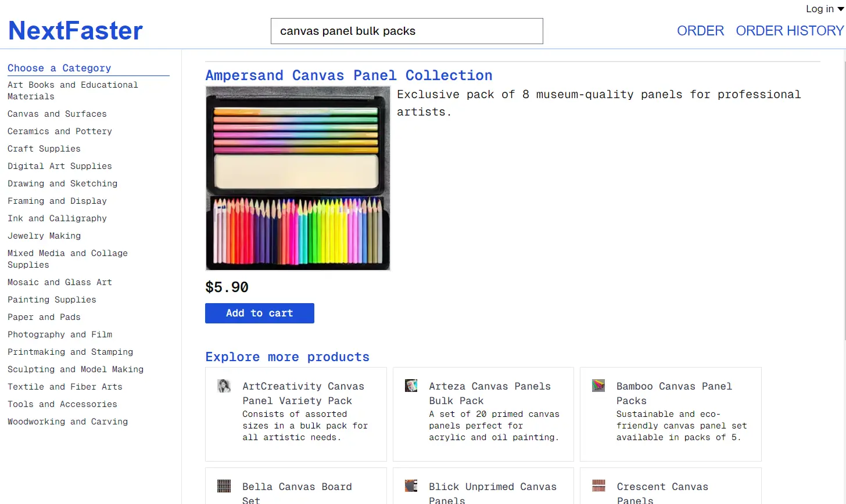Select the Painting Supplies category
The width and height of the screenshot is (846, 504).
pyautogui.click(x=52, y=300)
